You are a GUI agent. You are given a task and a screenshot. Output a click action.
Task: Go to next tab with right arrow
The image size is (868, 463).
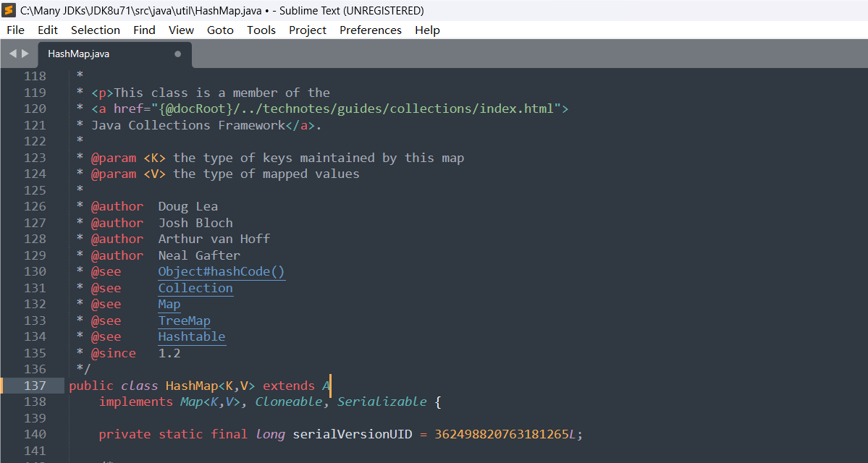[x=26, y=54]
